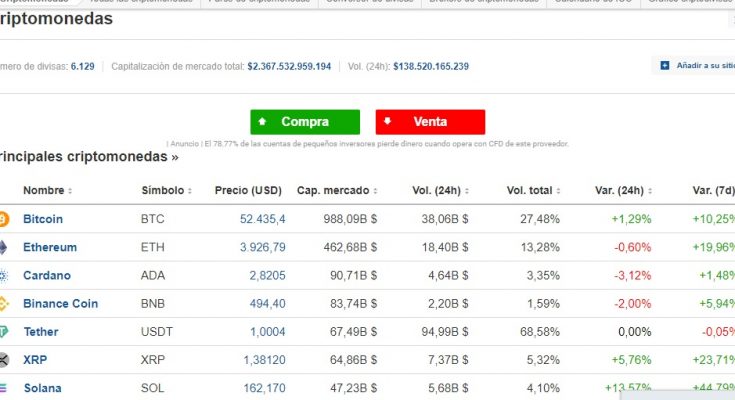Click XRP price 1,38120
Image resolution: width=735 pixels, height=400 pixels.
point(264,360)
